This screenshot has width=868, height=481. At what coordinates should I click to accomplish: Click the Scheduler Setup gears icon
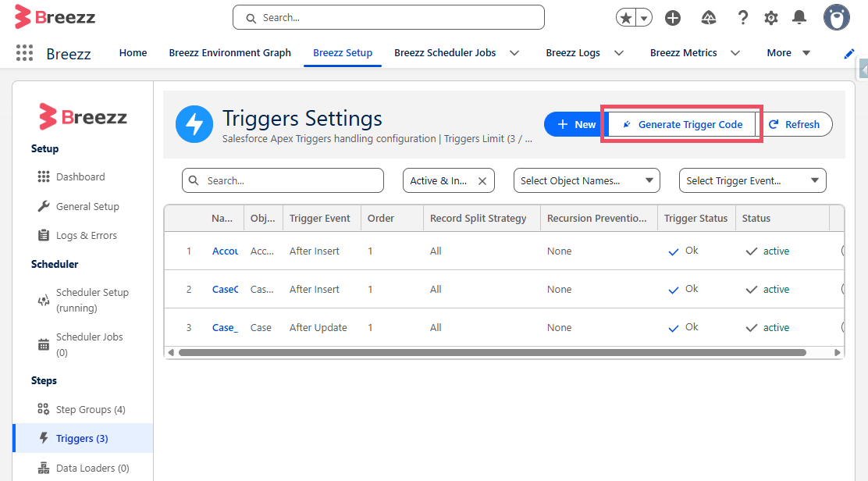tap(43, 301)
